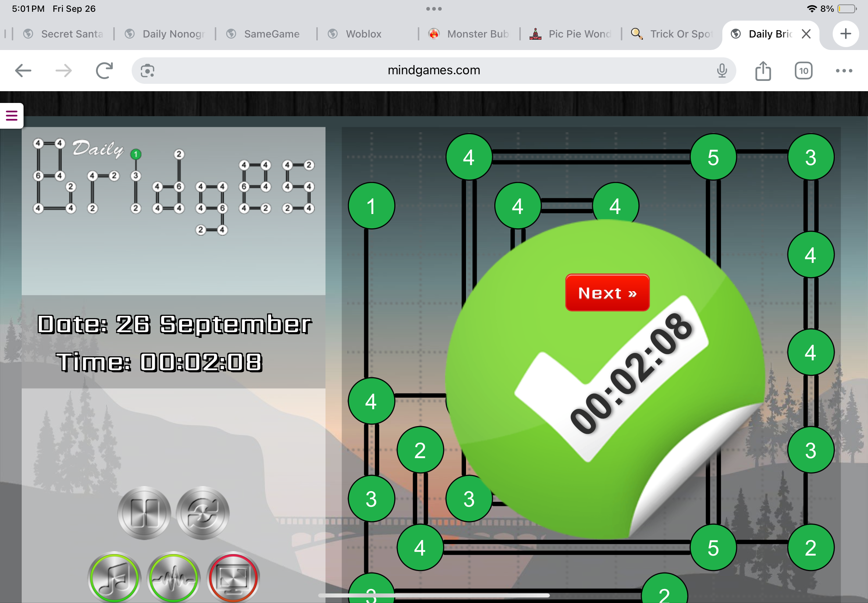This screenshot has height=603, width=868.
Task: Toggle the sound effects waveform button
Action: click(174, 577)
